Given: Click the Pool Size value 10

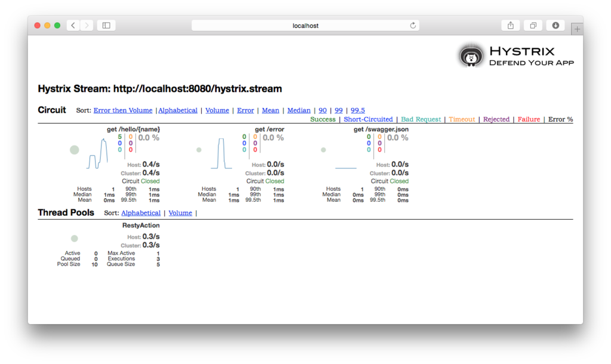Looking at the screenshot, I should [x=94, y=264].
